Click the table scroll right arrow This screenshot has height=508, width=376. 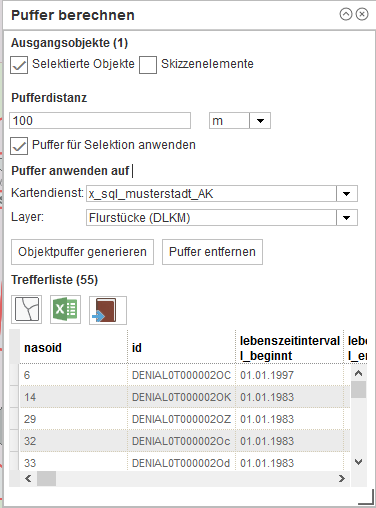pyautogui.click(x=342, y=479)
